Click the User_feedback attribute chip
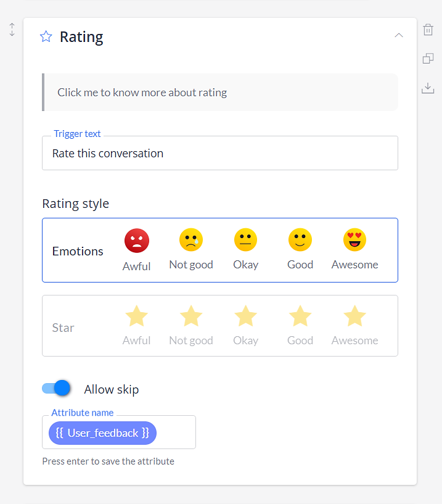Viewport: 442px width, 504px height. point(102,433)
